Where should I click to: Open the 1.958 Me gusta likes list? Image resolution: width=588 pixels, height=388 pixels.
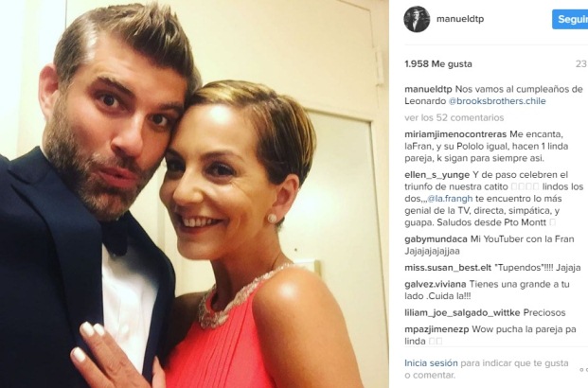[x=438, y=63]
